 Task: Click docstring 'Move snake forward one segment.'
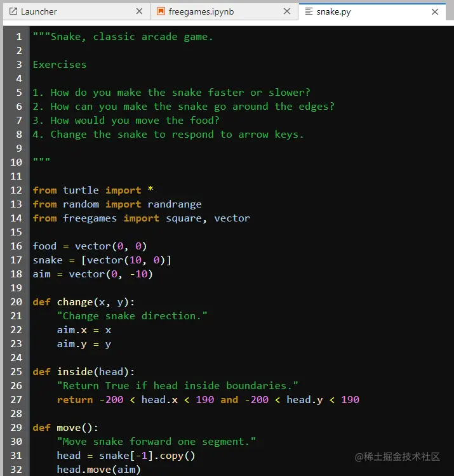point(156,442)
